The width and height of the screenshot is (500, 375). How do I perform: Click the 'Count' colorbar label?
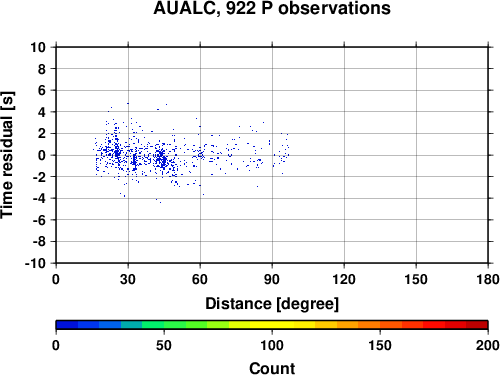tap(272, 368)
